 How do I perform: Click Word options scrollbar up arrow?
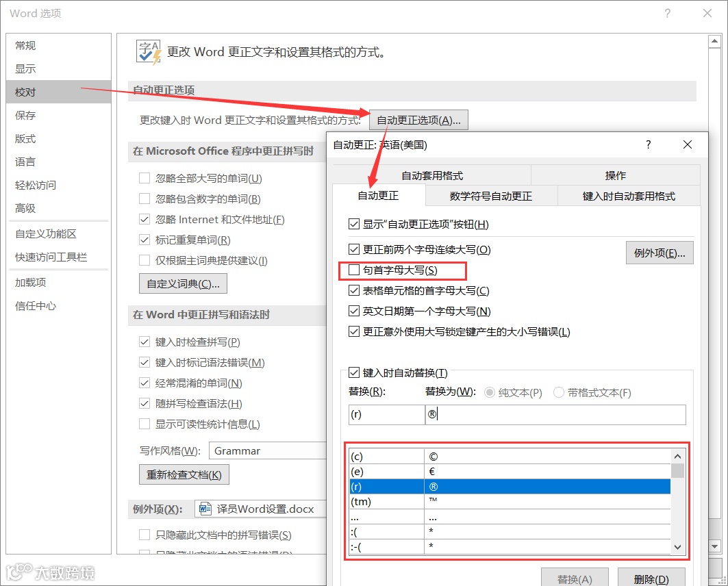click(714, 41)
